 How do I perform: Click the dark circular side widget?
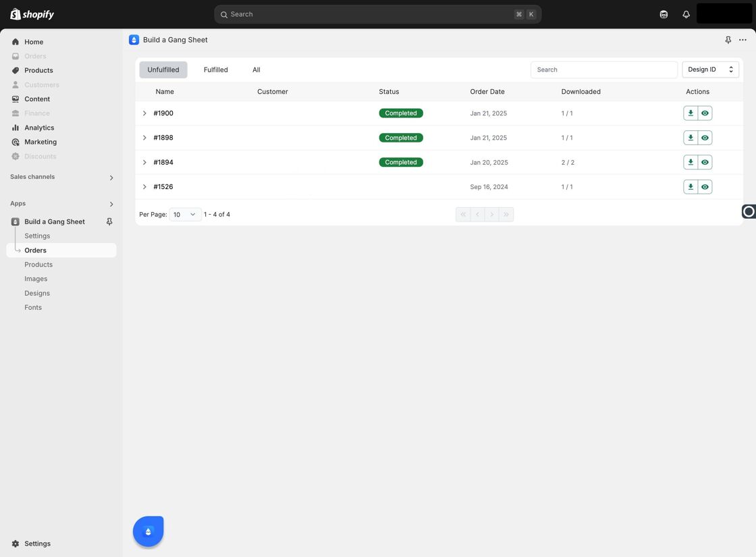click(x=749, y=211)
